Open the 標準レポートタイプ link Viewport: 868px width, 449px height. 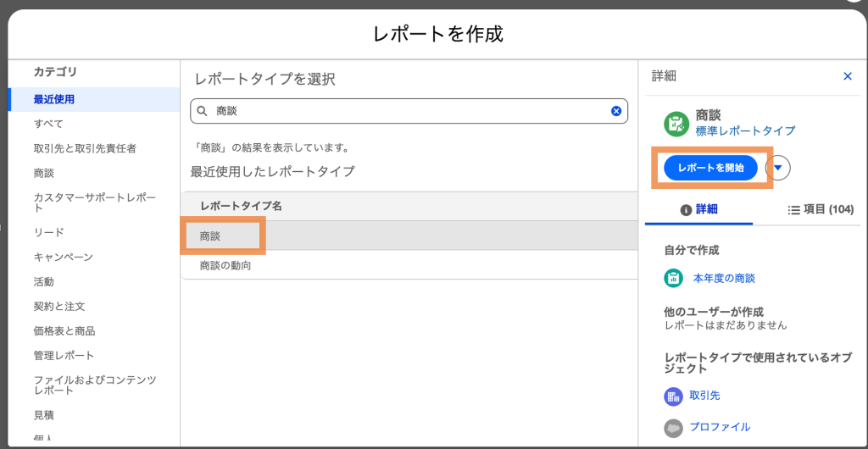click(745, 130)
